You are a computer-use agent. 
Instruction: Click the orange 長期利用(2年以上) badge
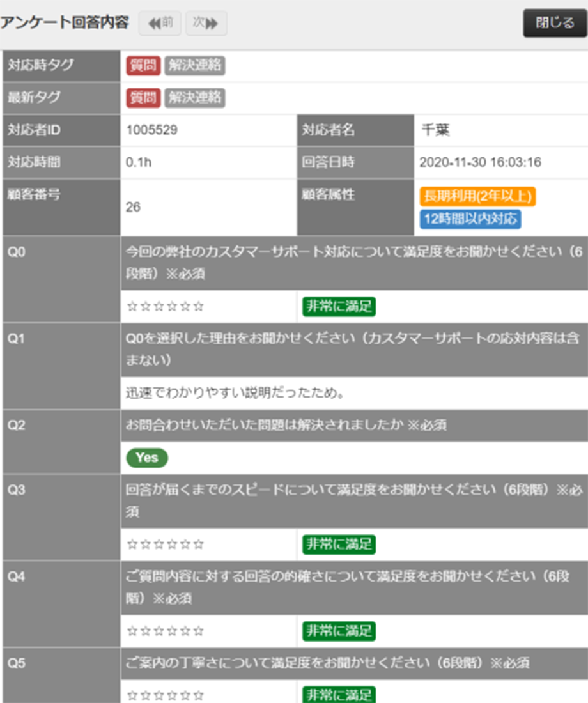477,196
